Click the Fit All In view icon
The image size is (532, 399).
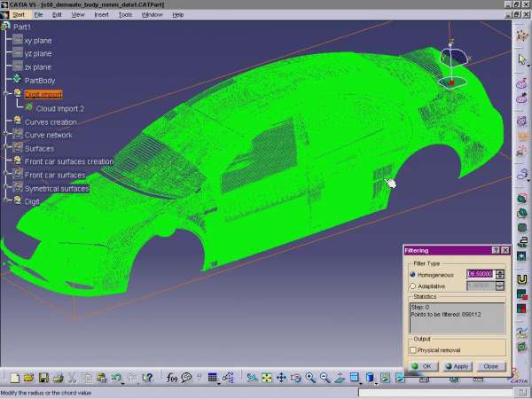click(x=266, y=378)
